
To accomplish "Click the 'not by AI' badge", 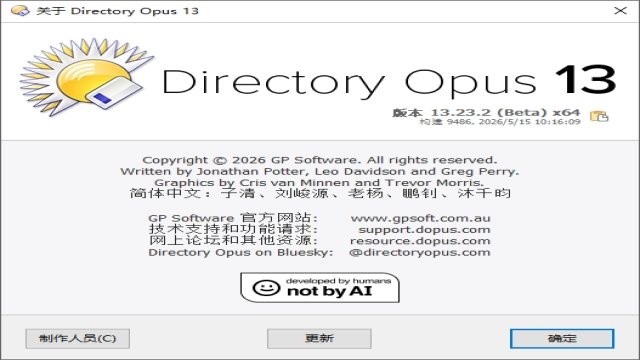I will [320, 288].
